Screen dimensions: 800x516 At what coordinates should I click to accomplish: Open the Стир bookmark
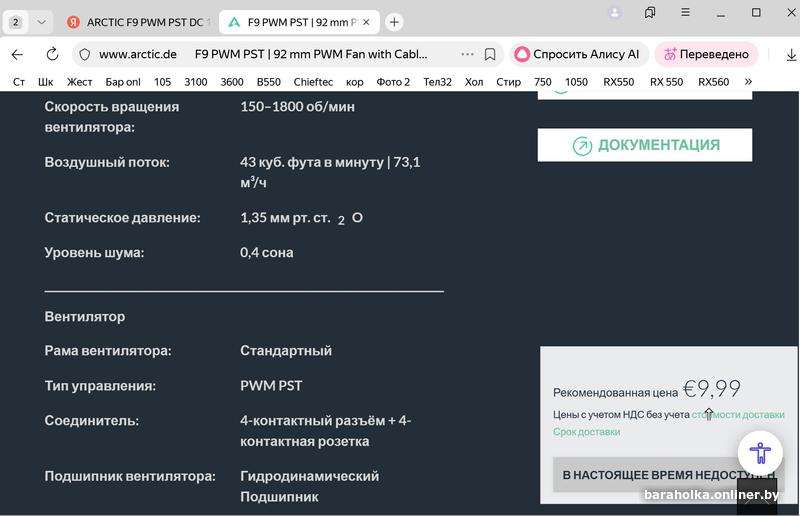coord(508,82)
